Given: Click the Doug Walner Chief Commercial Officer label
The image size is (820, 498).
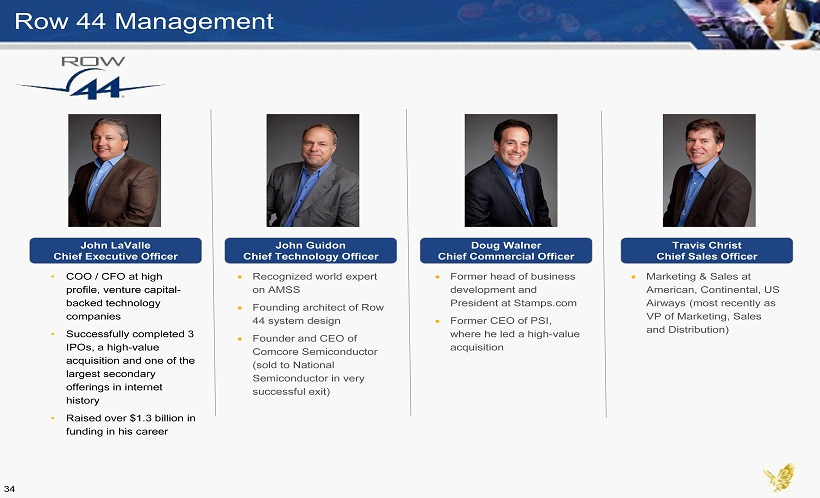Looking at the screenshot, I should point(506,250).
